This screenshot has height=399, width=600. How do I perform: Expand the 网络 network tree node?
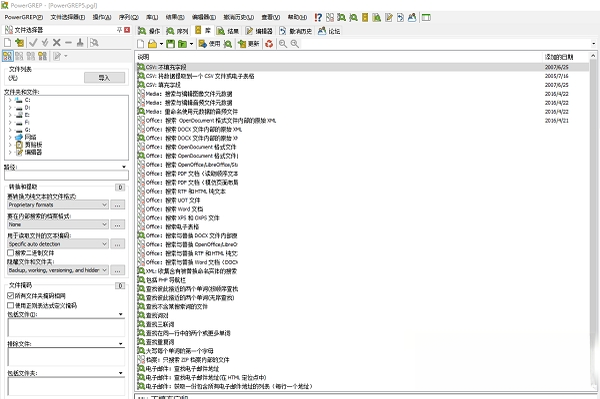(x=10, y=137)
